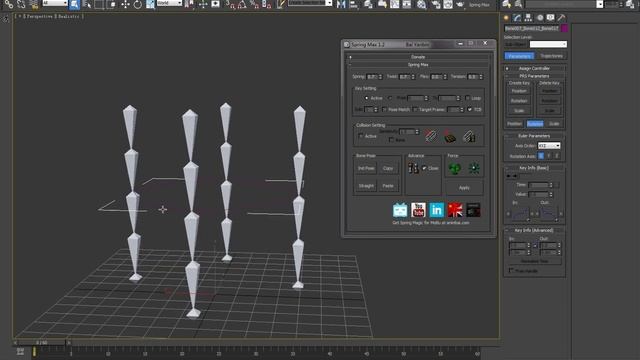Select the Move tool in main toolbar
Viewport: 640px width, 360px height.
125,4
